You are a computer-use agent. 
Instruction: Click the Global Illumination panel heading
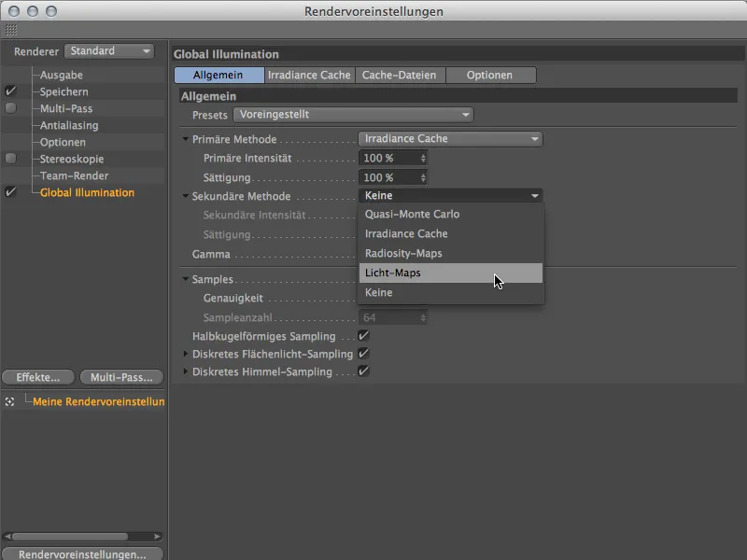point(226,54)
